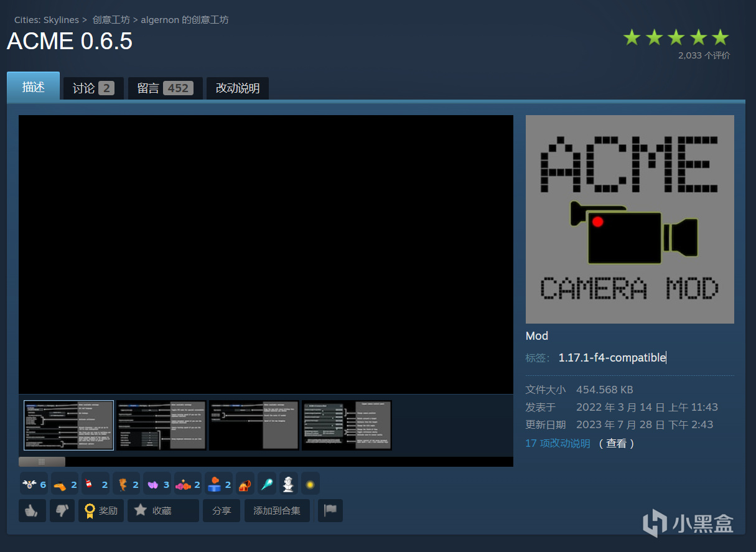
Task: Click the 1.17.1-f4-compatible tag
Action: 612,358
